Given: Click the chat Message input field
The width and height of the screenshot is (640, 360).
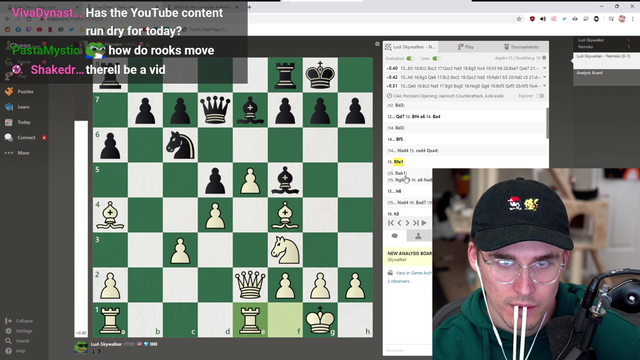Looking at the screenshot, I should [x=407, y=350].
